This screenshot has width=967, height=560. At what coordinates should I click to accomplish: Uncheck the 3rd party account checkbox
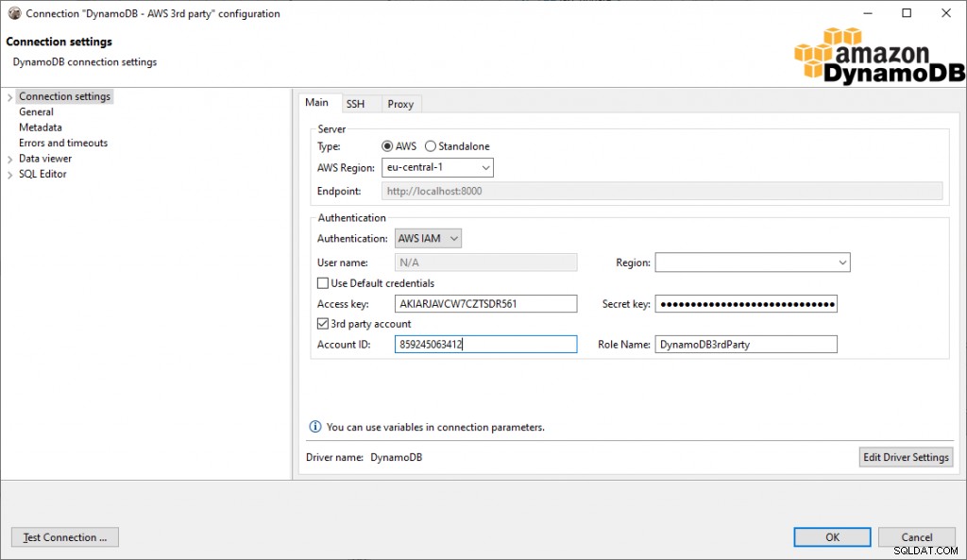point(323,324)
